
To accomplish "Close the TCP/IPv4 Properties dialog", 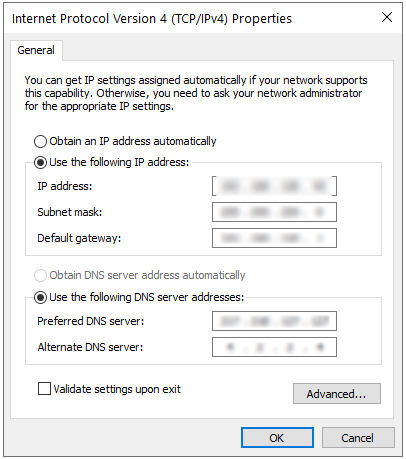I will pos(387,17).
